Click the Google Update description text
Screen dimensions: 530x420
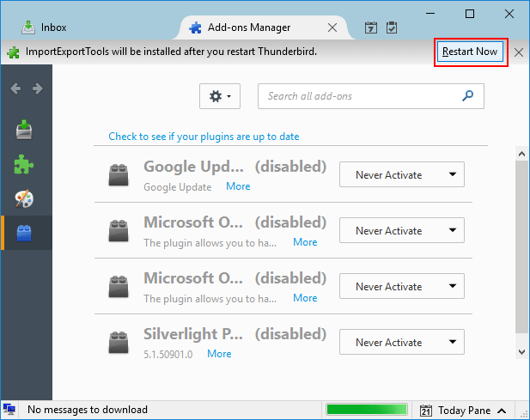tap(178, 187)
